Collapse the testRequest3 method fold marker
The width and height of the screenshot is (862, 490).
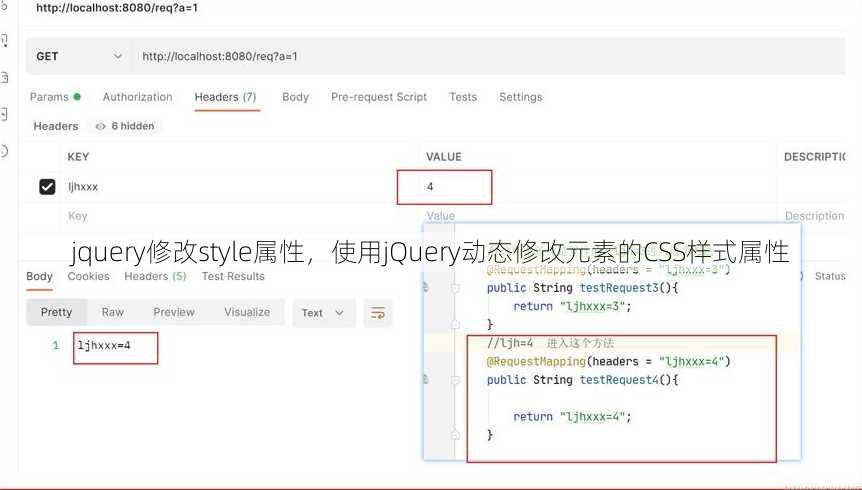455,288
